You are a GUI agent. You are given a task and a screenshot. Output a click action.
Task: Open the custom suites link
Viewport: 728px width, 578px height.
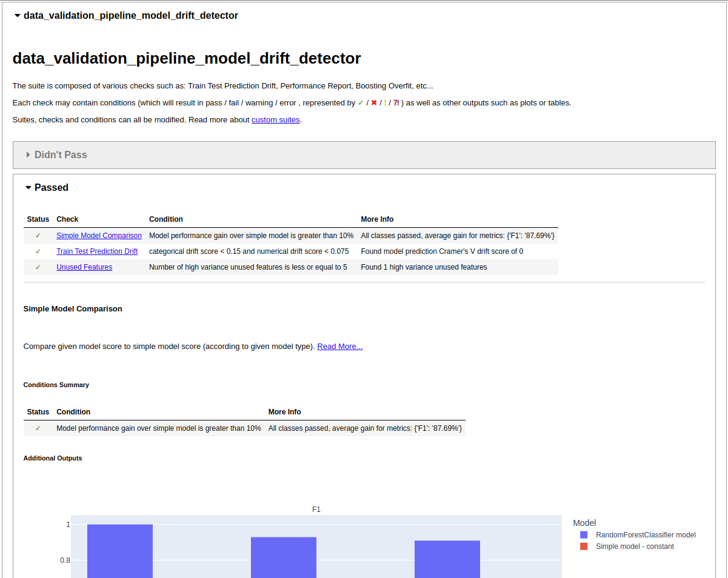coord(275,120)
